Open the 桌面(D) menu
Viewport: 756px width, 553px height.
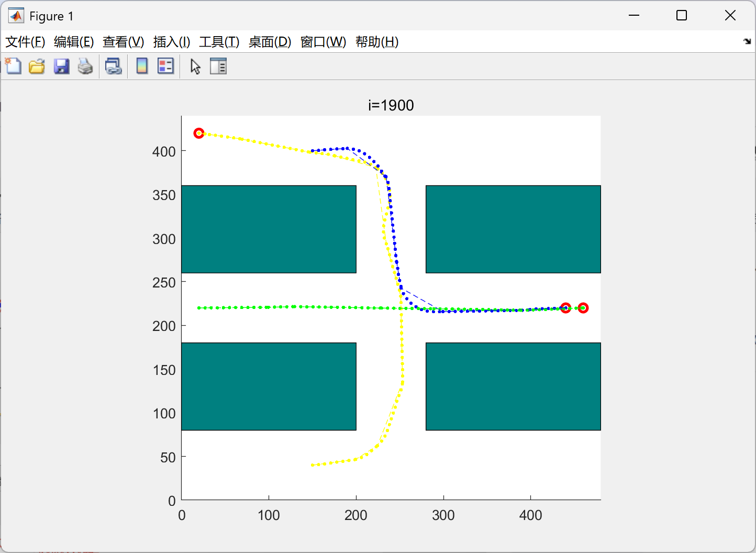(270, 42)
